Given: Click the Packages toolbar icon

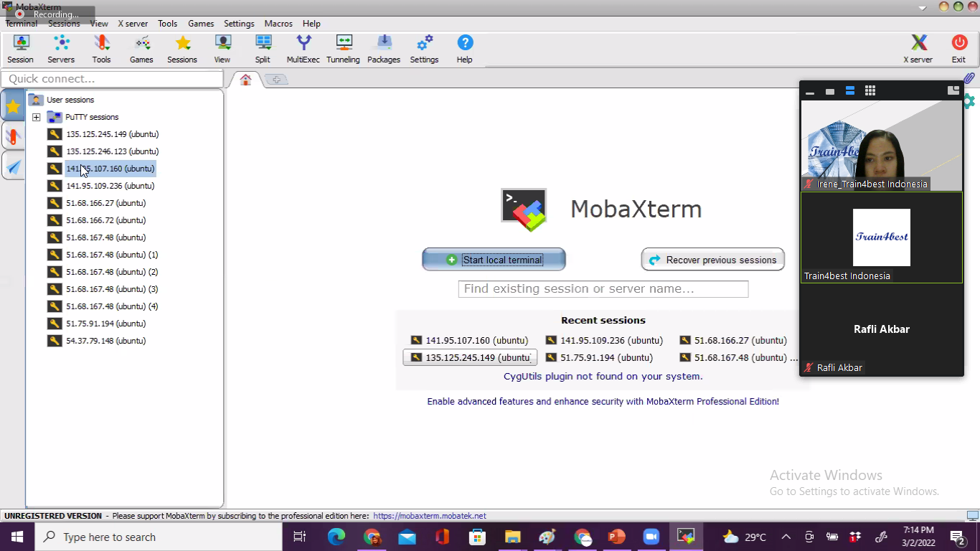Looking at the screenshot, I should coord(384,49).
